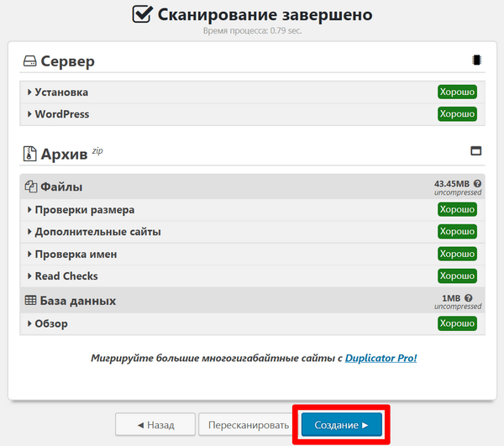Expand the Дополнительные сайты row
504x446 pixels.
pyautogui.click(x=252, y=232)
